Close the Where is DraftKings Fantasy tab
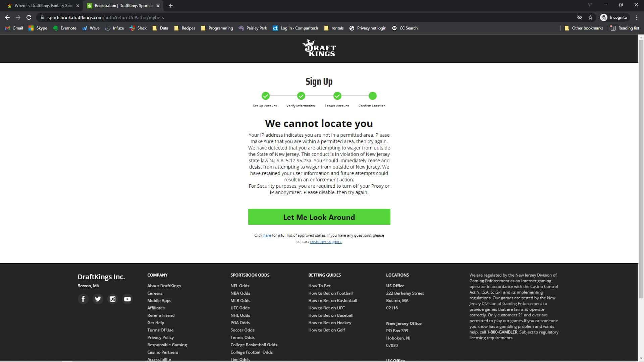The image size is (644, 362). point(78,6)
